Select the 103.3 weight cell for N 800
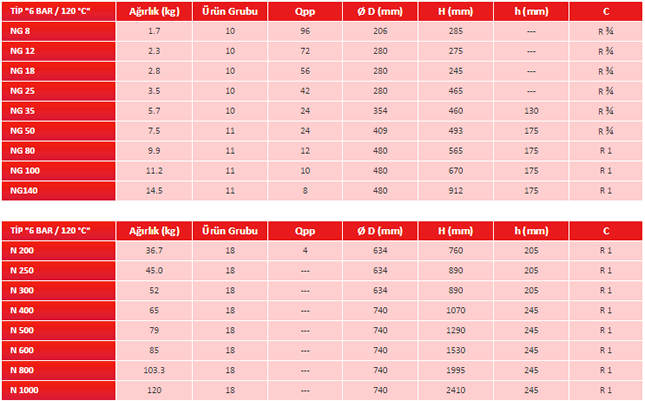This screenshot has width=645, height=401. (154, 370)
